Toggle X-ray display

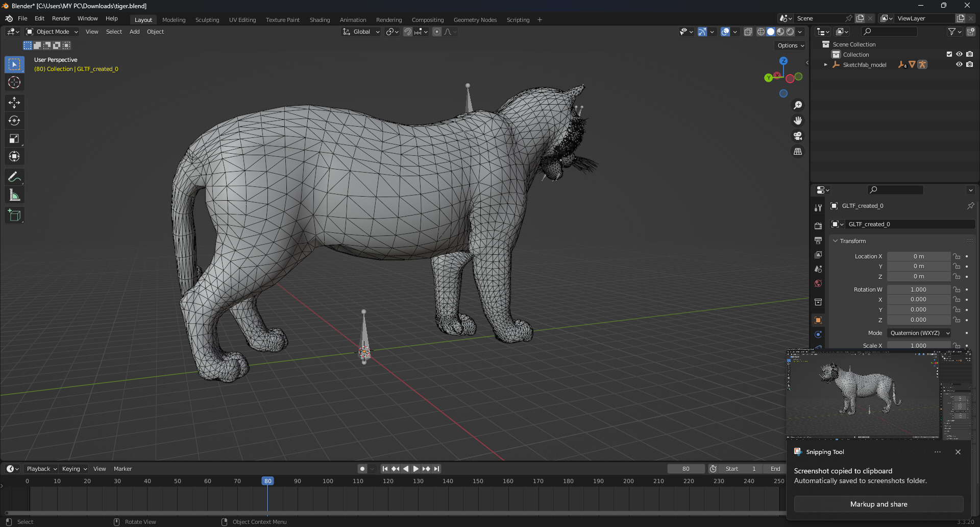pos(748,32)
